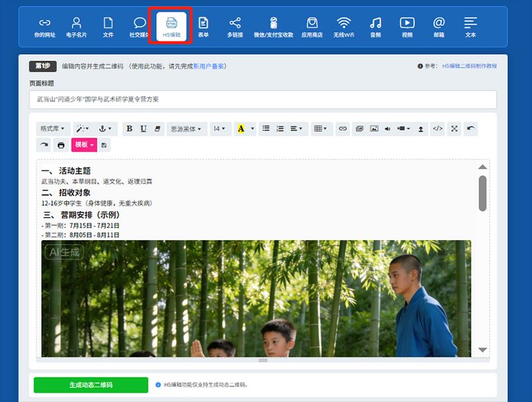Undo the last edit
Screen dimensions: 532x402
(470, 128)
